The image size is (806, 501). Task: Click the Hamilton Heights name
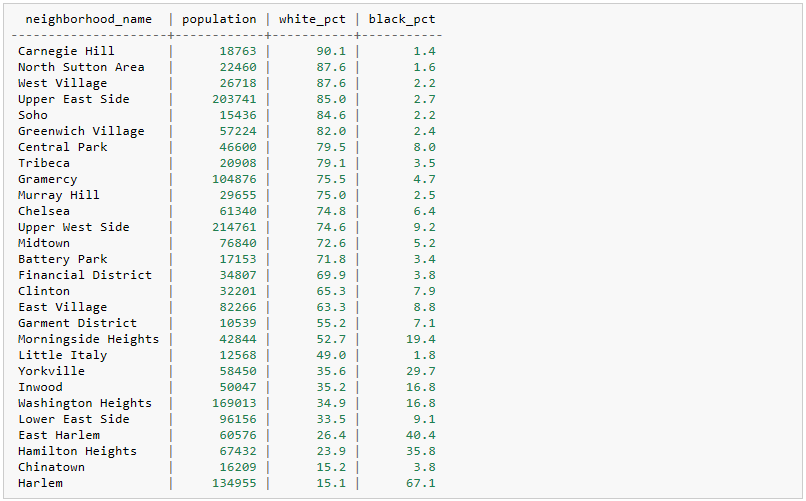point(78,451)
